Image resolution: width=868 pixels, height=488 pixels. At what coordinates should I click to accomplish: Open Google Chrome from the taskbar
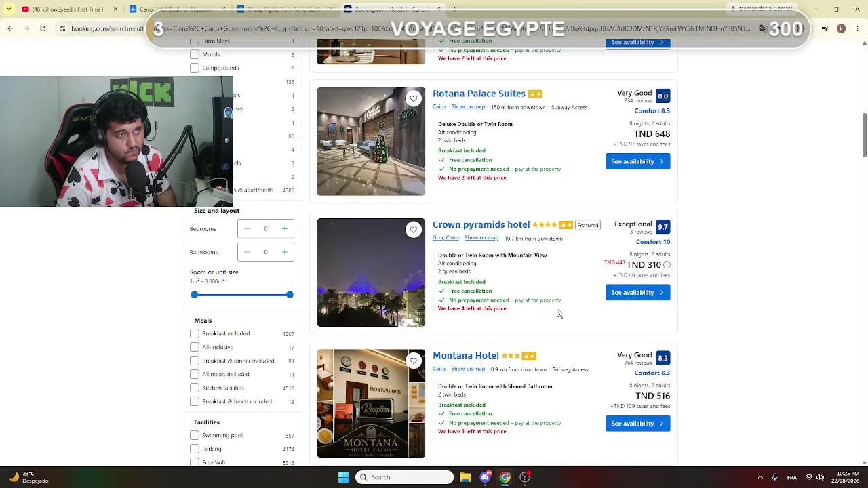click(505, 477)
